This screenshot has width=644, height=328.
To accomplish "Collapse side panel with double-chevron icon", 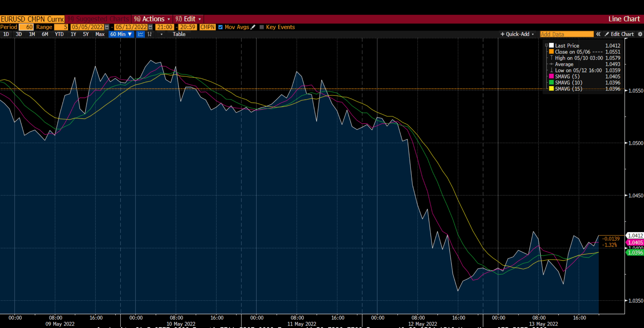I will [598, 34].
